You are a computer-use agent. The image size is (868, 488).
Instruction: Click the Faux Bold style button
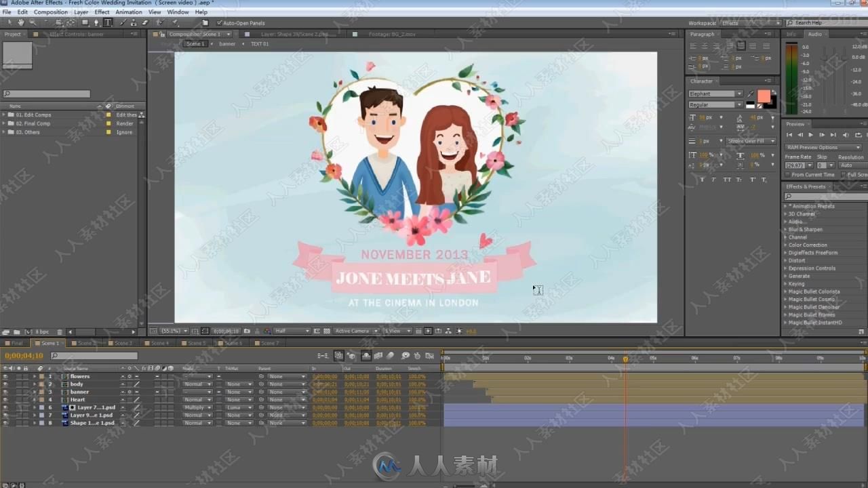point(702,180)
